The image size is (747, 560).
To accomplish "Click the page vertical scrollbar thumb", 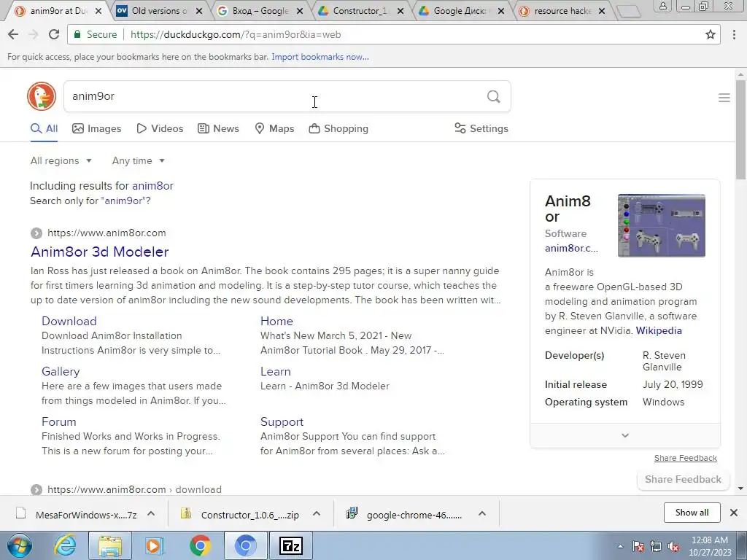I will coord(740,129).
